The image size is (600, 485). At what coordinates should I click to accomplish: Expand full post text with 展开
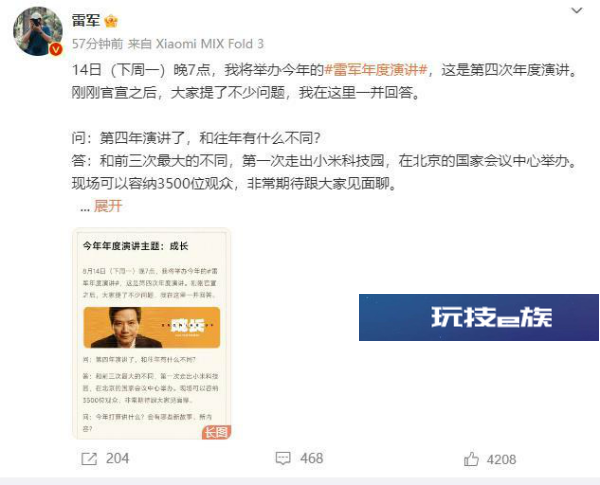click(108, 206)
